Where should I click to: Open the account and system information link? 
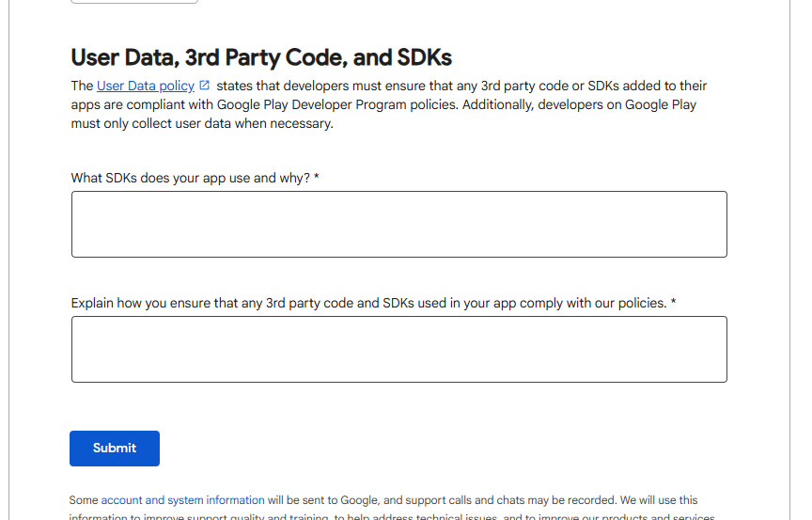pos(182,500)
